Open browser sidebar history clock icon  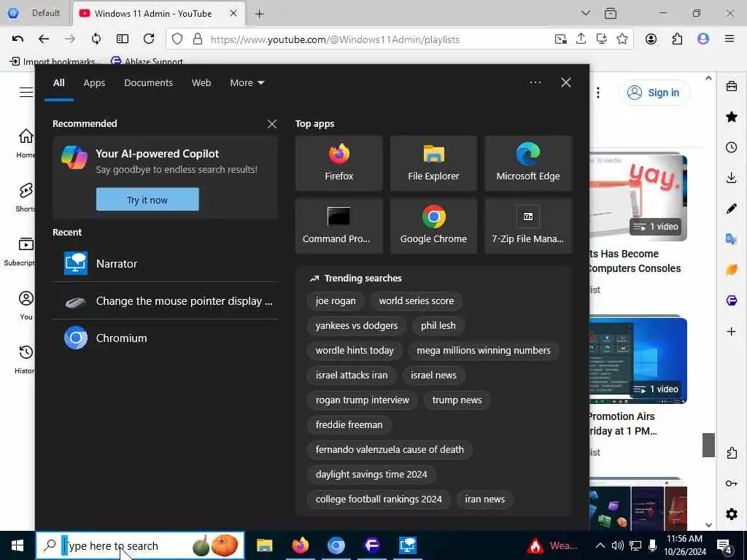coord(731,147)
